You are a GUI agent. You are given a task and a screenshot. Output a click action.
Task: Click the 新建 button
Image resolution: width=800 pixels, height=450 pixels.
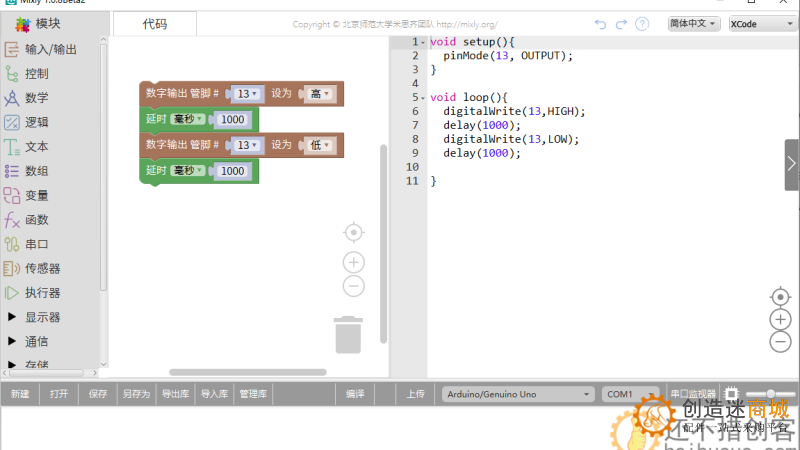tap(20, 394)
